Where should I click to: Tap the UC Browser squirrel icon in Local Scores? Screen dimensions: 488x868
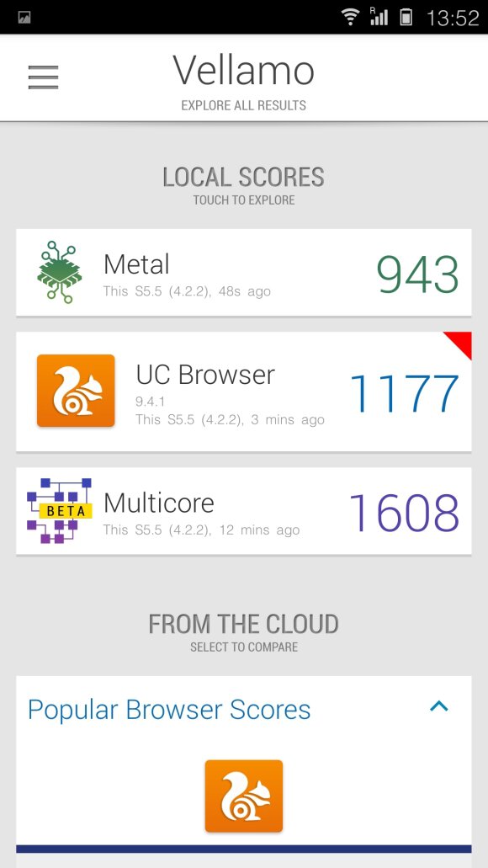(x=76, y=391)
